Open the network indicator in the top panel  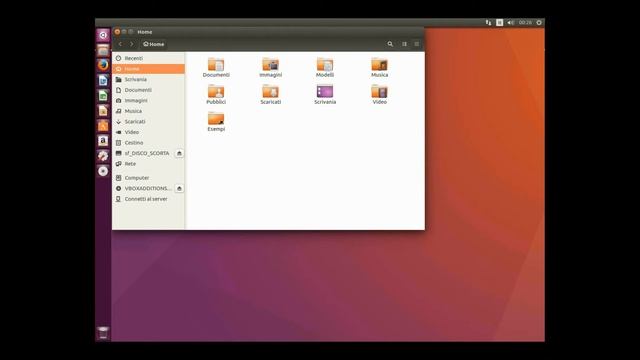[x=488, y=22]
